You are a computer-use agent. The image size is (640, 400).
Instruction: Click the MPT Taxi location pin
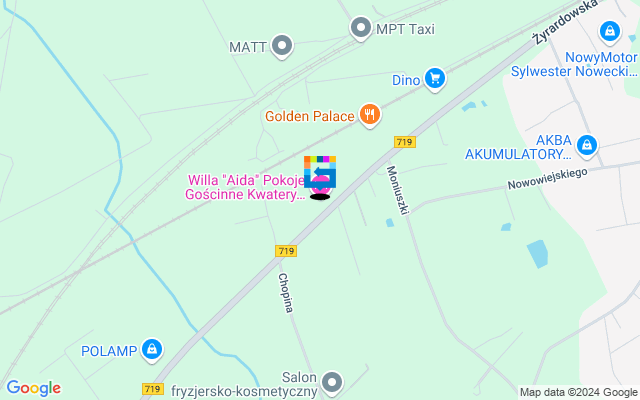tap(361, 28)
